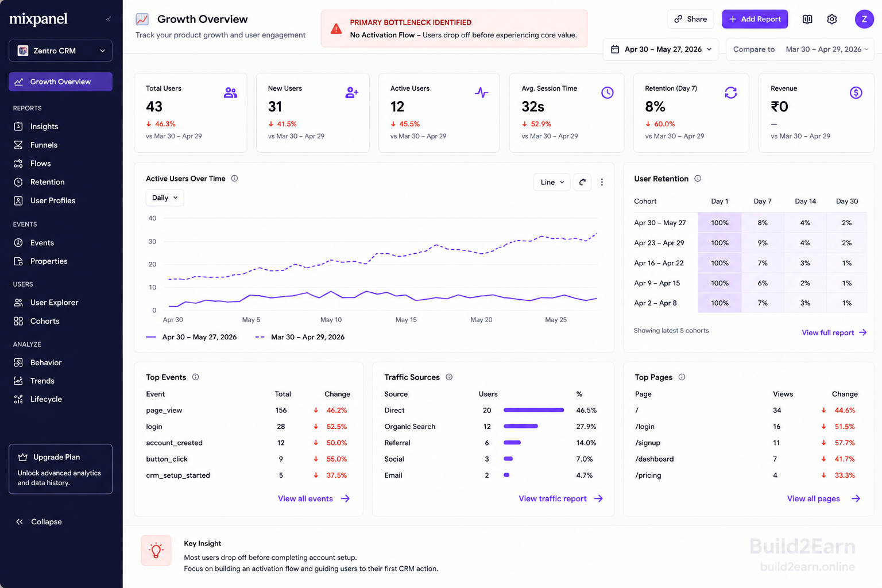The width and height of the screenshot is (882, 588).
Task: Open the Line chart type dropdown
Action: pos(552,182)
